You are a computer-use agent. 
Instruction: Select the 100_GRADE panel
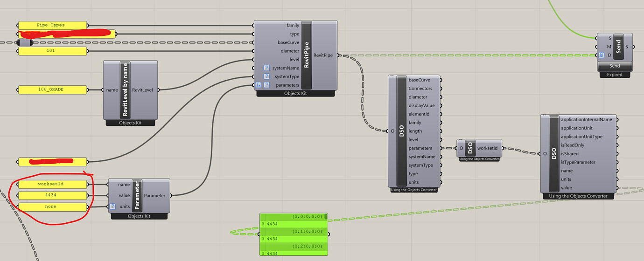pyautogui.click(x=52, y=89)
